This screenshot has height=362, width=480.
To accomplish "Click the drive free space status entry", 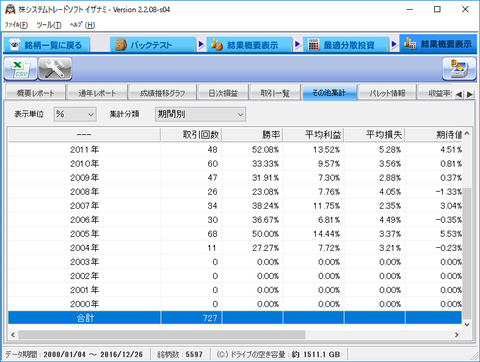I will tap(278, 354).
